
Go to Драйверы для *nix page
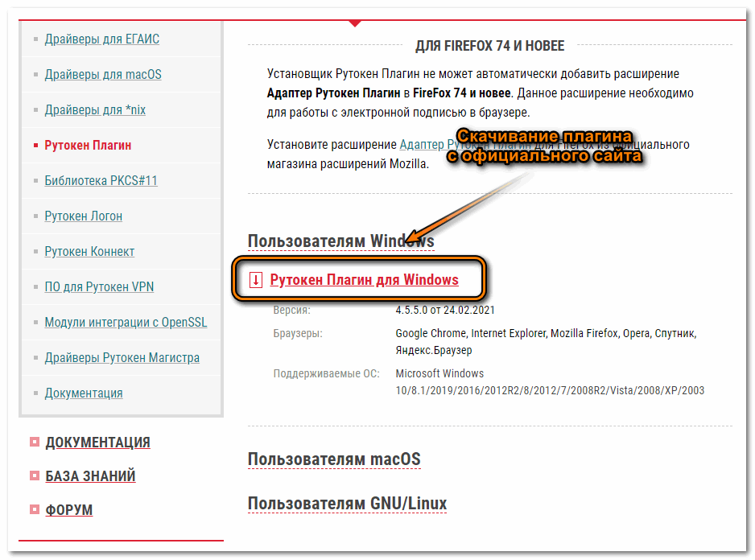click(x=95, y=109)
